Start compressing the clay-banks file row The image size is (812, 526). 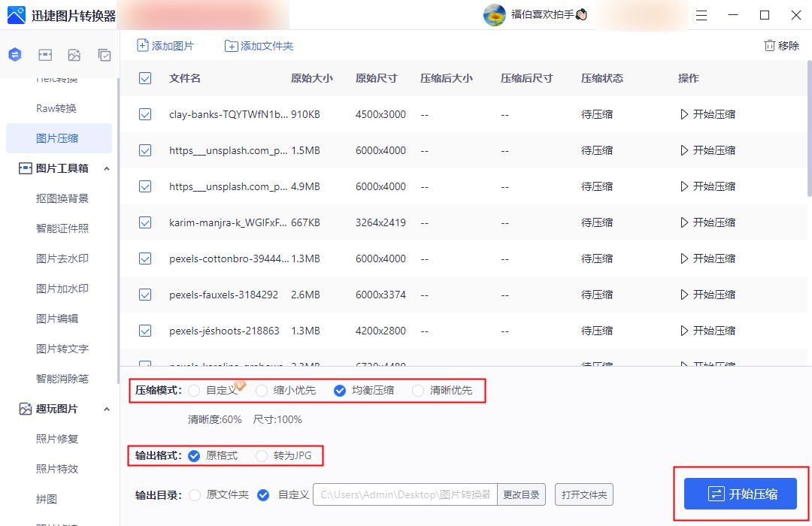707,114
